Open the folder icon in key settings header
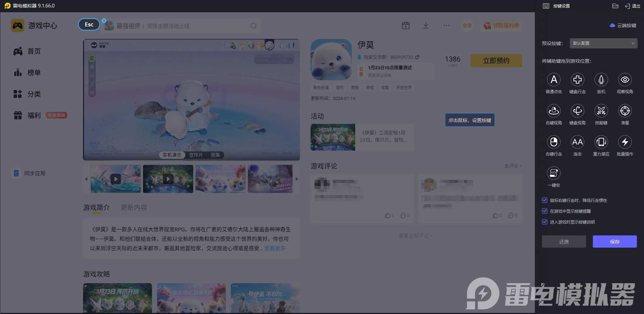The image size is (644, 314). point(616,6)
